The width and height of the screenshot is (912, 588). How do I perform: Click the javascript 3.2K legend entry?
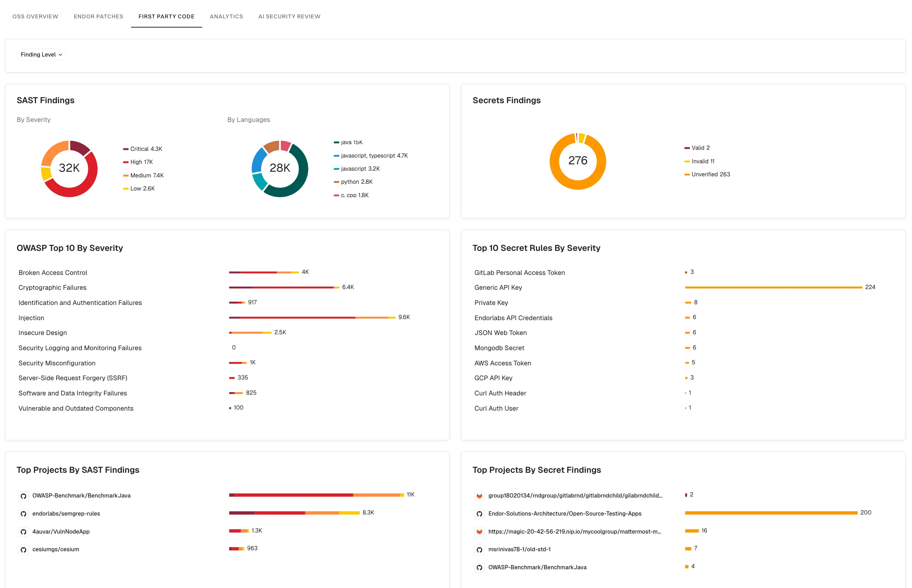(x=357, y=169)
